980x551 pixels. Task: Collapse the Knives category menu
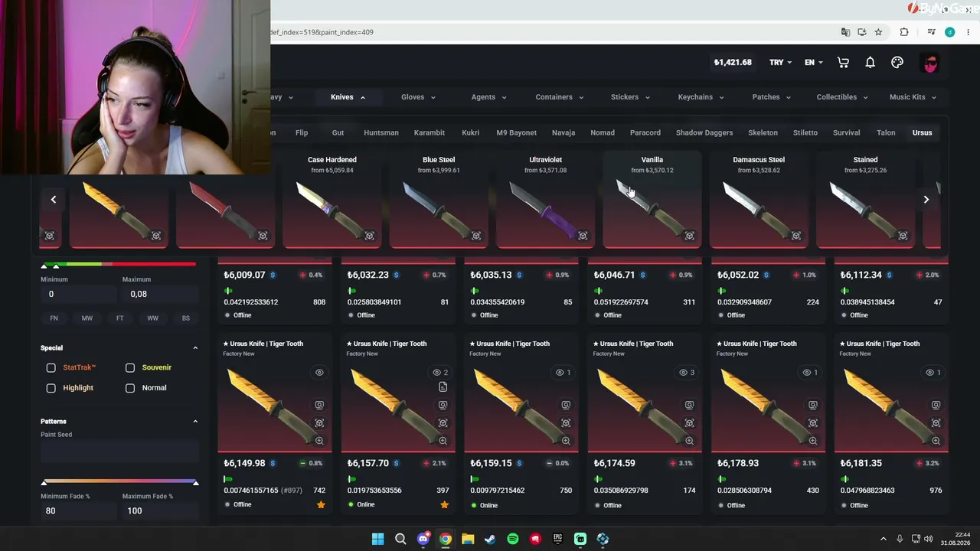tap(348, 97)
